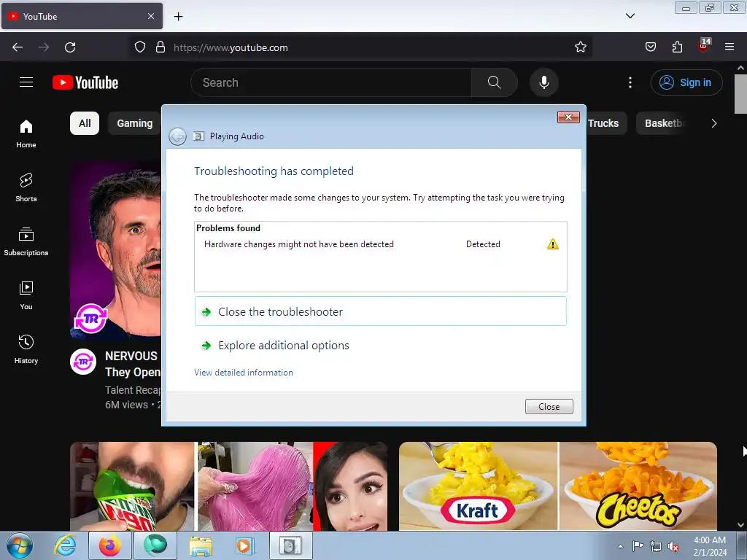This screenshot has height=560, width=747.
Task: Open Windows Explorer folder in taskbar
Action: pyautogui.click(x=201, y=545)
